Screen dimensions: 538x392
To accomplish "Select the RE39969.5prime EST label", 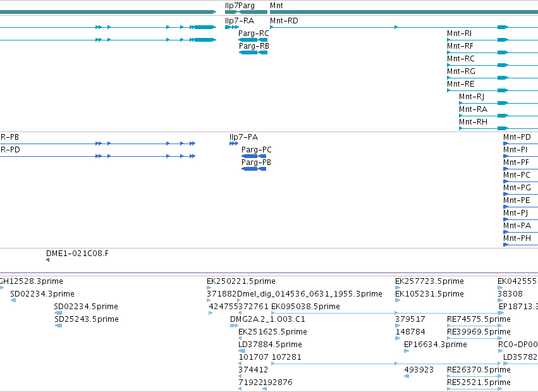I will point(479,332).
